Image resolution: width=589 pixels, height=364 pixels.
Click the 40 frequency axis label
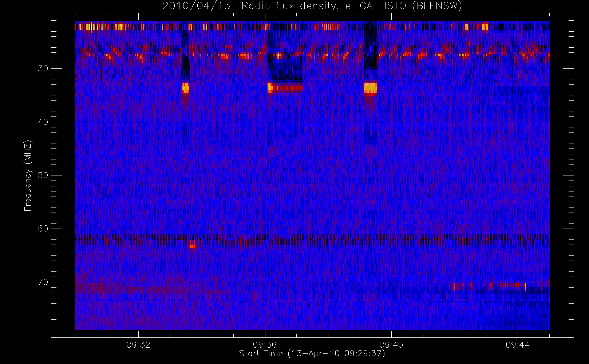click(x=43, y=122)
